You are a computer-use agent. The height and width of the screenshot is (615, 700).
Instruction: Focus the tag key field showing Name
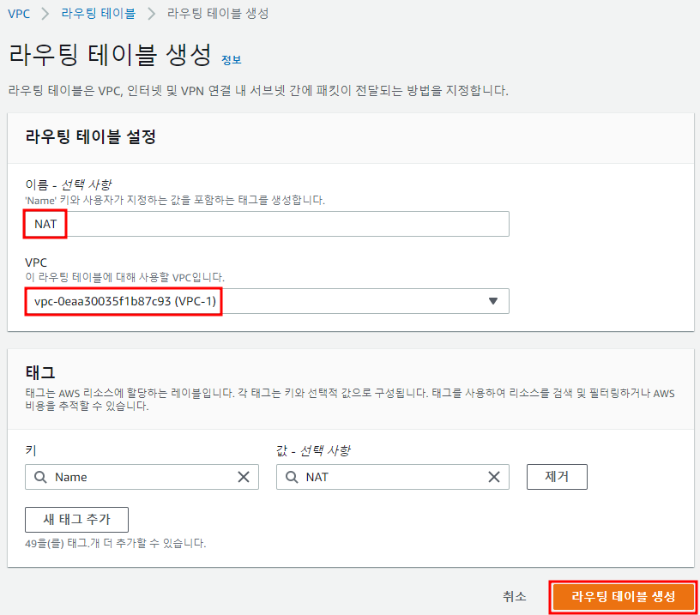(x=142, y=477)
